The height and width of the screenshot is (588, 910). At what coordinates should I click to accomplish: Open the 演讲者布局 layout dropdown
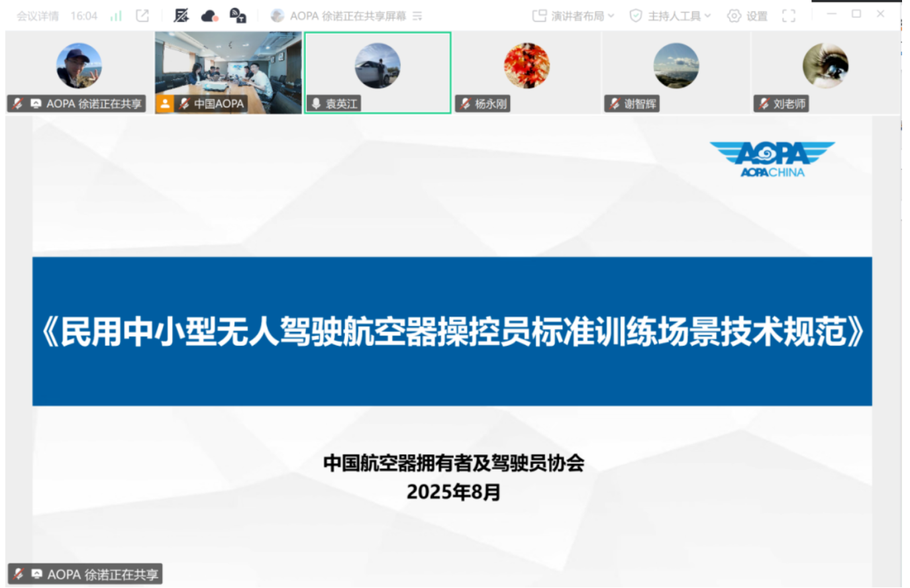574,16
